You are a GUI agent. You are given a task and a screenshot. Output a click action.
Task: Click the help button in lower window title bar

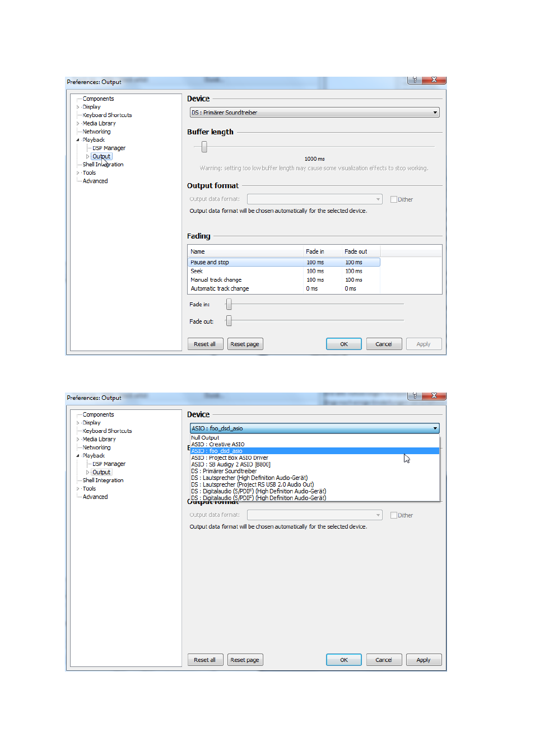click(x=415, y=396)
